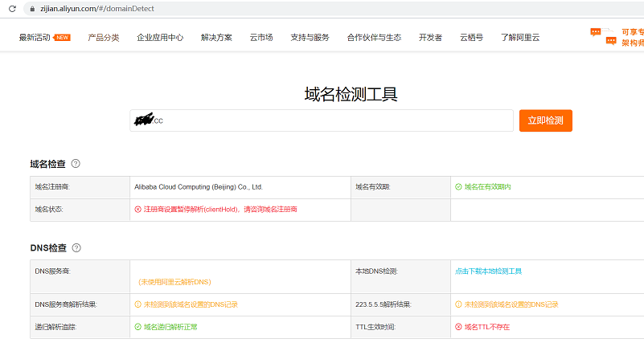644x351 pixels.
Task: Click red error icon in 域名状态 row
Action: pyautogui.click(x=138, y=210)
